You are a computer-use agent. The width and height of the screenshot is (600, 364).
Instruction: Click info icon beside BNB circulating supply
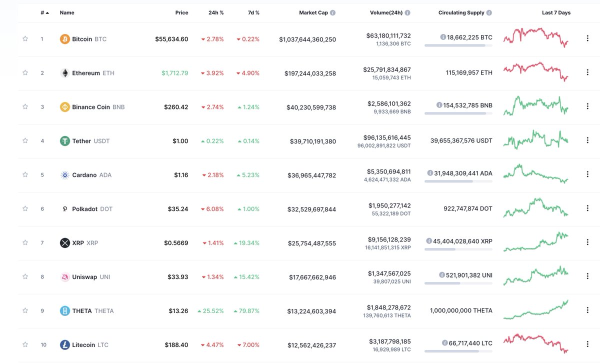click(439, 105)
